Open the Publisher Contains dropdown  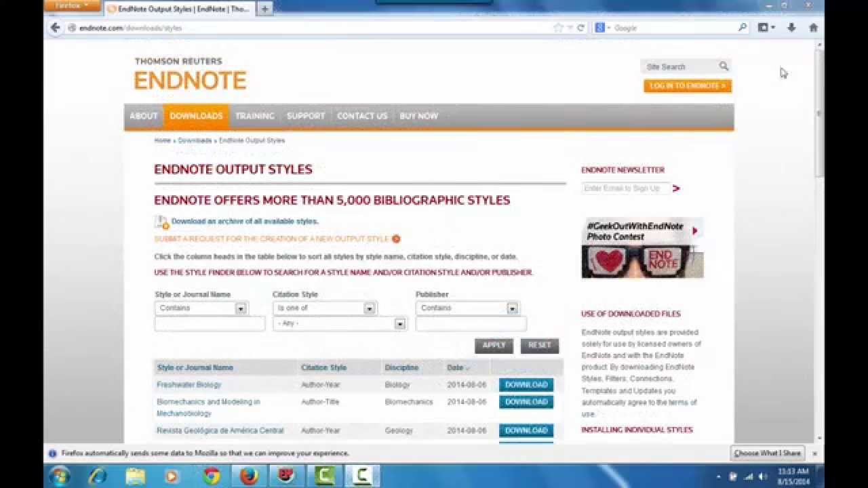513,308
